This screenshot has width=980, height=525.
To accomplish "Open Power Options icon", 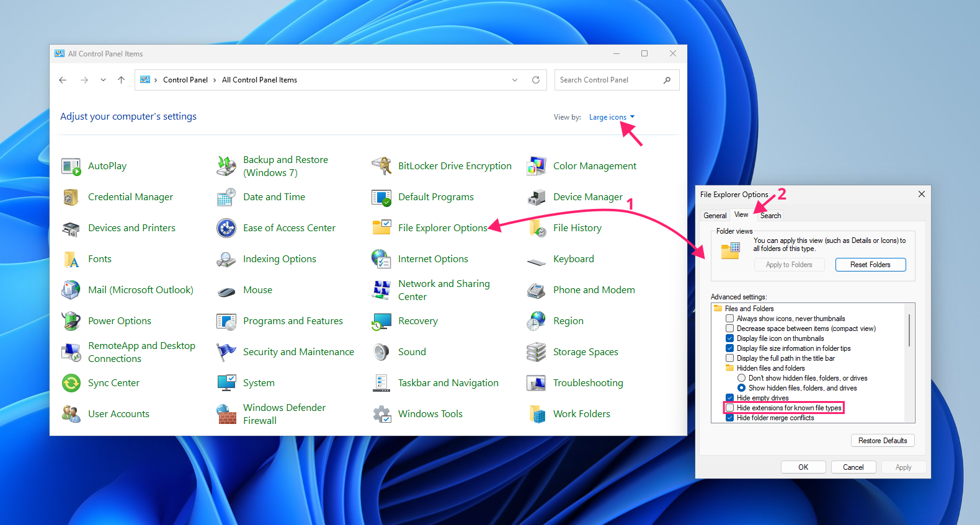I will [71, 321].
